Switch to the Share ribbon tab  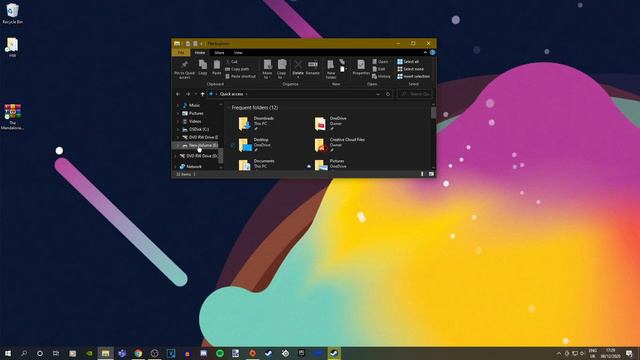(x=219, y=53)
